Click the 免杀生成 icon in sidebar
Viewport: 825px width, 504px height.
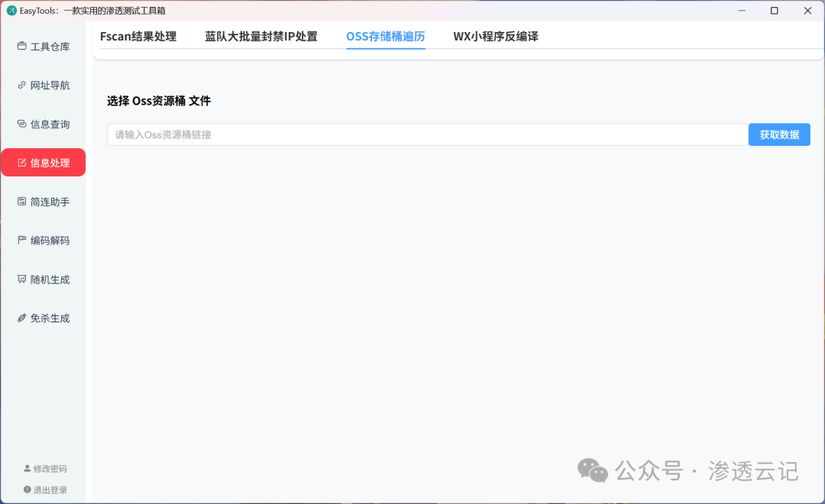[21, 318]
